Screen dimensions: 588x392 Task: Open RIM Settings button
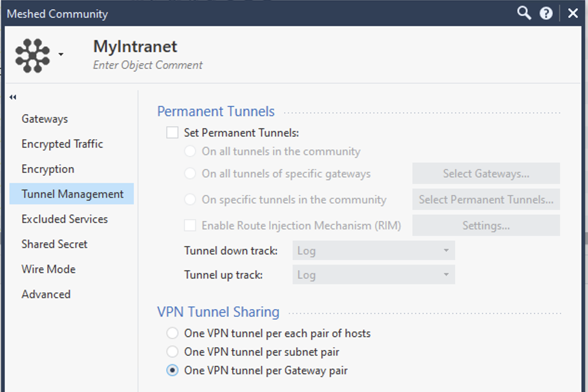pos(486,225)
